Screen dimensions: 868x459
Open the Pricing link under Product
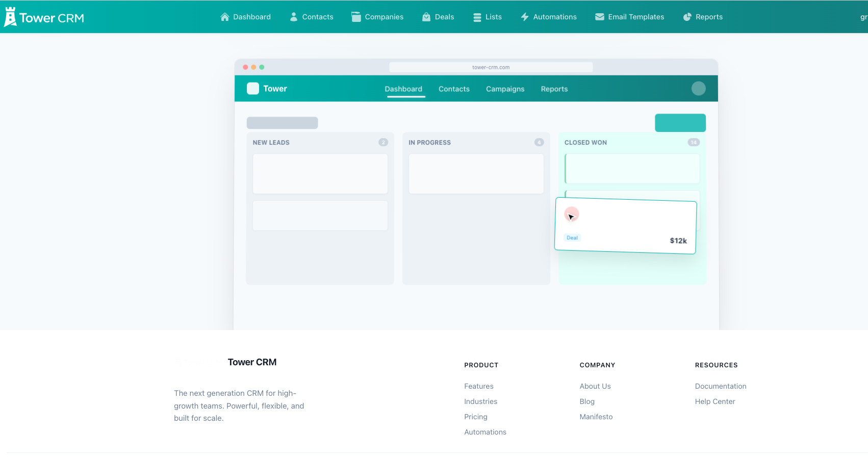pos(475,417)
